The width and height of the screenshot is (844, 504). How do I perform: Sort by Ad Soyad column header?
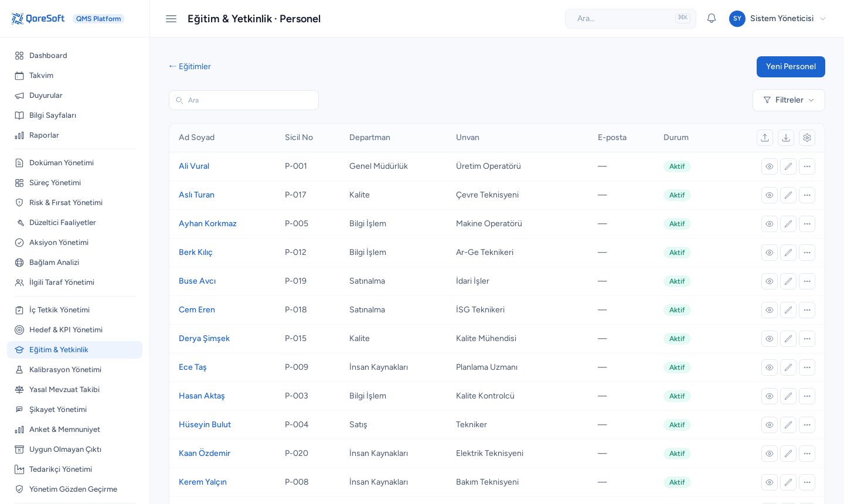tap(196, 138)
